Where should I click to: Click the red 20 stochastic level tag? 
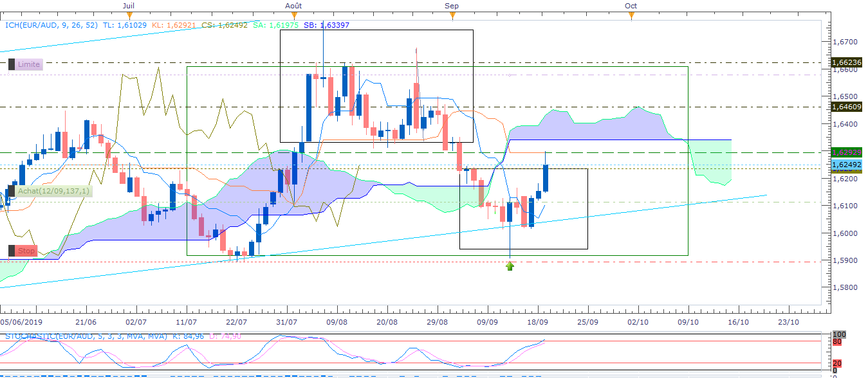point(837,363)
